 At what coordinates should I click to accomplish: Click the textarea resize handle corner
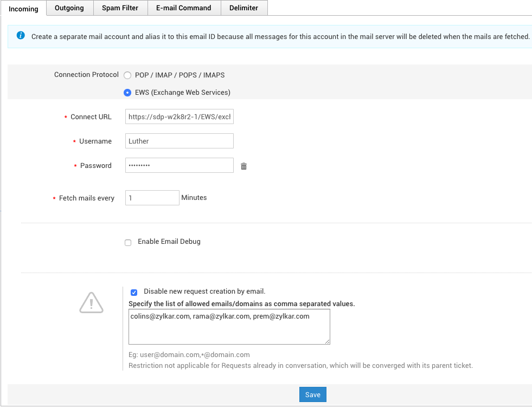pos(328,342)
